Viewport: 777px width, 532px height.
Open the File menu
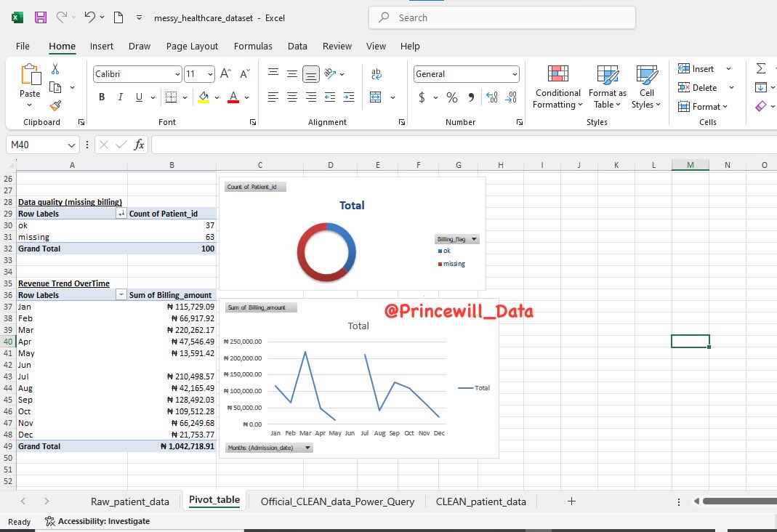23,46
